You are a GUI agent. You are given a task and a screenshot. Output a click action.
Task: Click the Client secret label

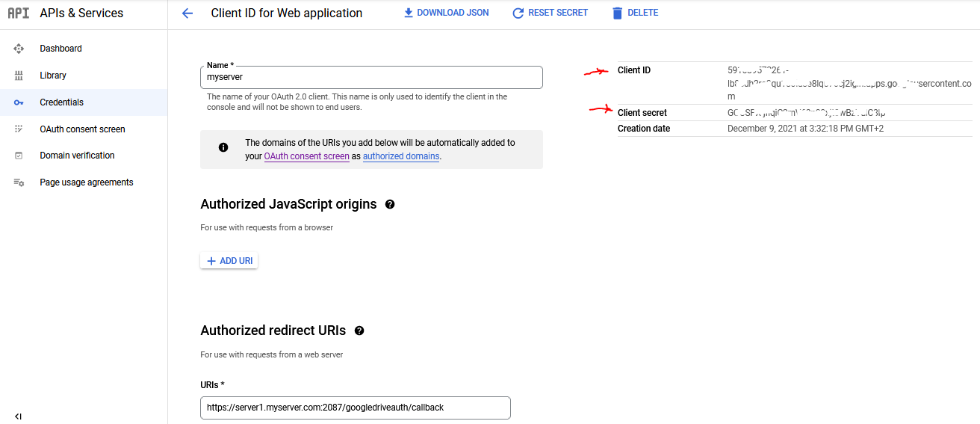pyautogui.click(x=642, y=113)
